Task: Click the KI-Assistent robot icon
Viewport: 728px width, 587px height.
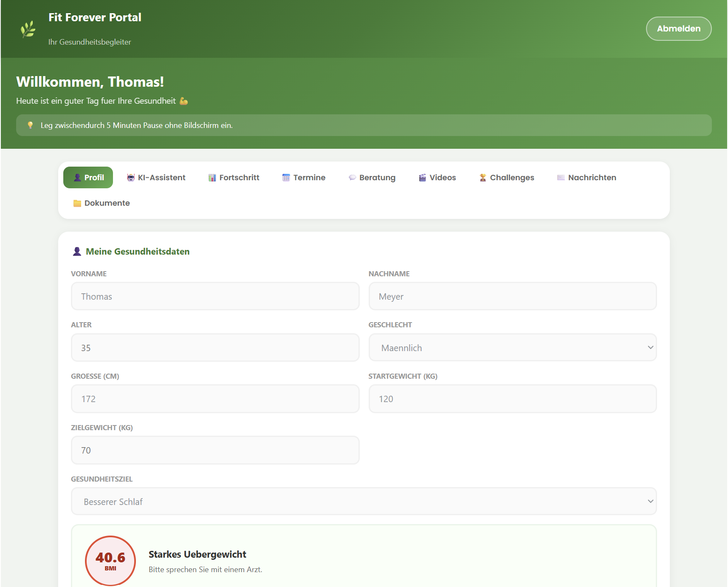Action: pos(131,178)
